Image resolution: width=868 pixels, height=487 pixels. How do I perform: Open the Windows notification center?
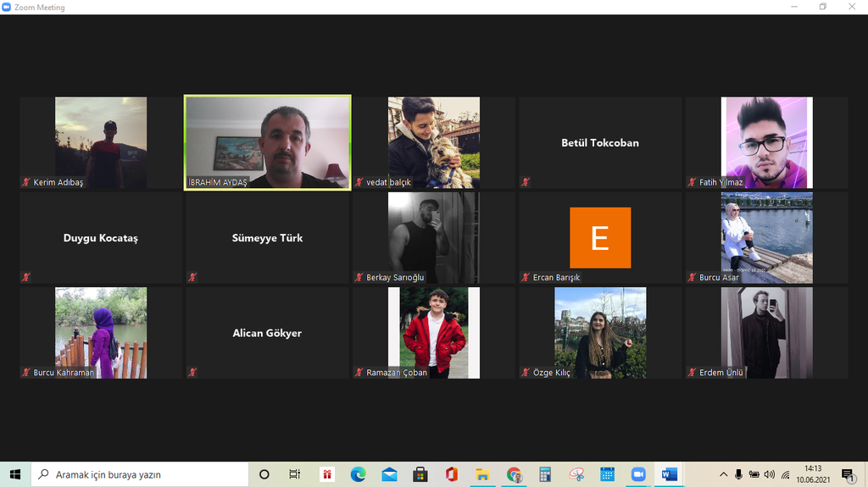coord(848,474)
